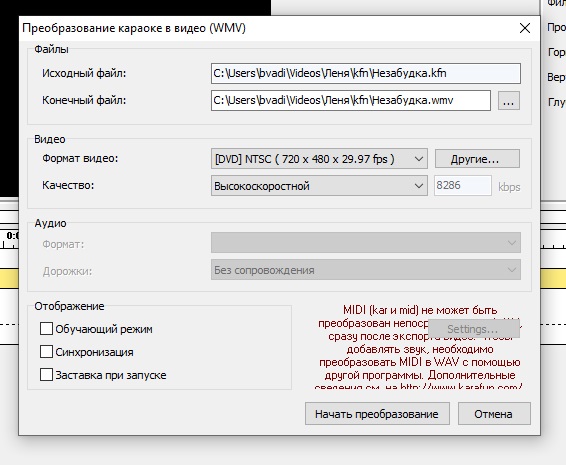The width and height of the screenshot is (566, 465).
Task: Toggle the Синхронизация checkbox
Action: coord(46,352)
